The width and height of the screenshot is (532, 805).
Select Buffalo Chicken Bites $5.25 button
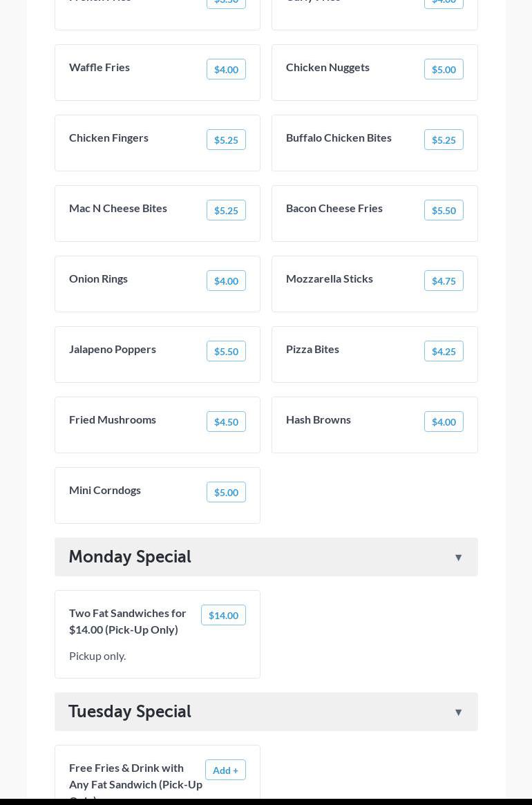click(444, 140)
